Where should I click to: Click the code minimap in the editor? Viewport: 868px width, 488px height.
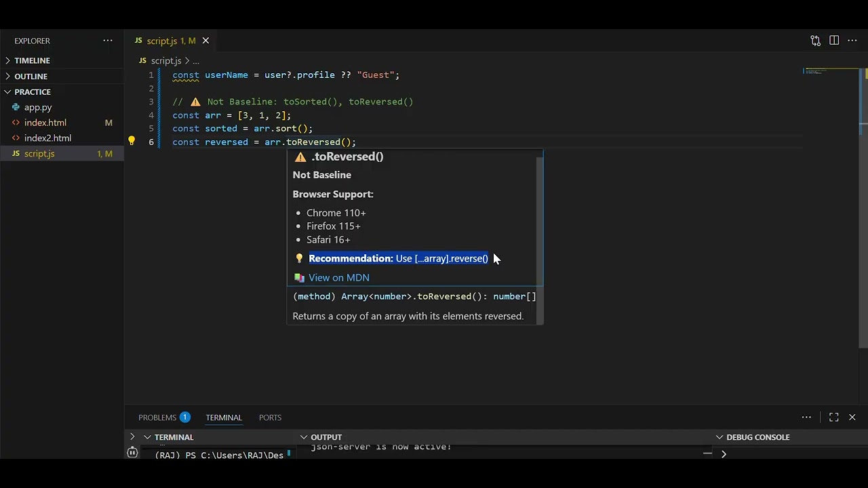pyautogui.click(x=831, y=72)
